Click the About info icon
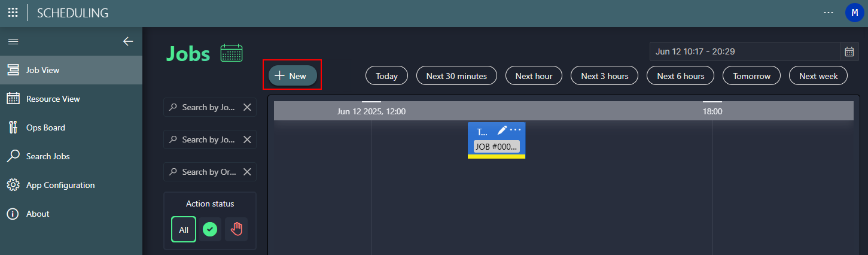The height and width of the screenshot is (255, 868). [13, 214]
